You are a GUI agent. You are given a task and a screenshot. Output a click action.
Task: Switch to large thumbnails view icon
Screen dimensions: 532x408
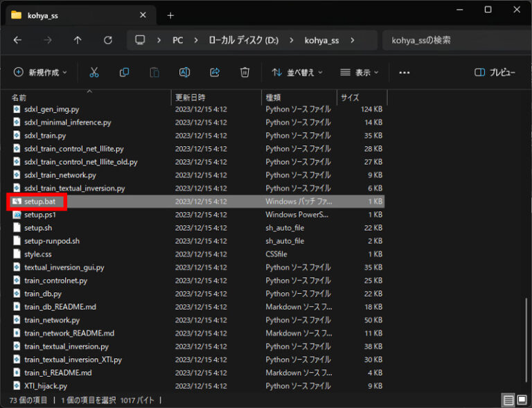[522, 400]
